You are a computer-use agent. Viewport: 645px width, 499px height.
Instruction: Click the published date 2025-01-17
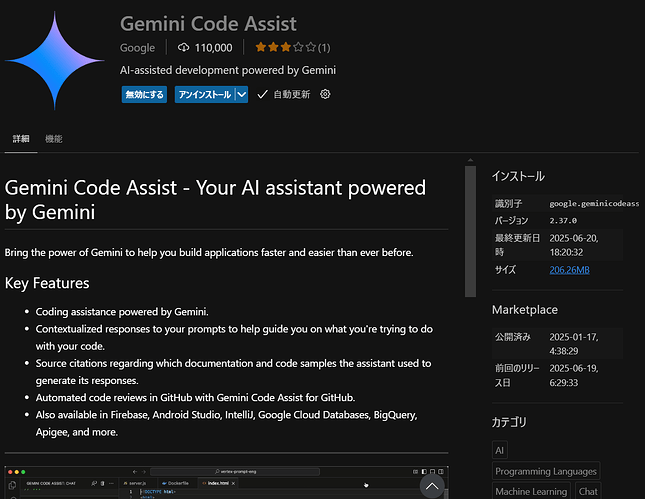(574, 344)
